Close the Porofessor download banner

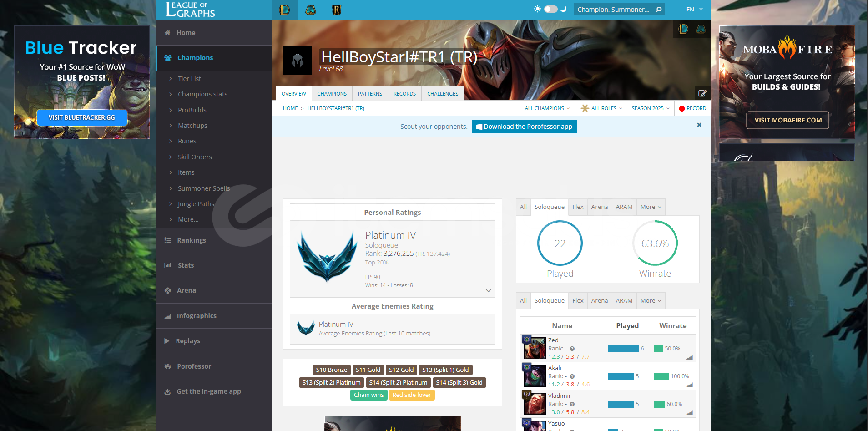pyautogui.click(x=699, y=125)
